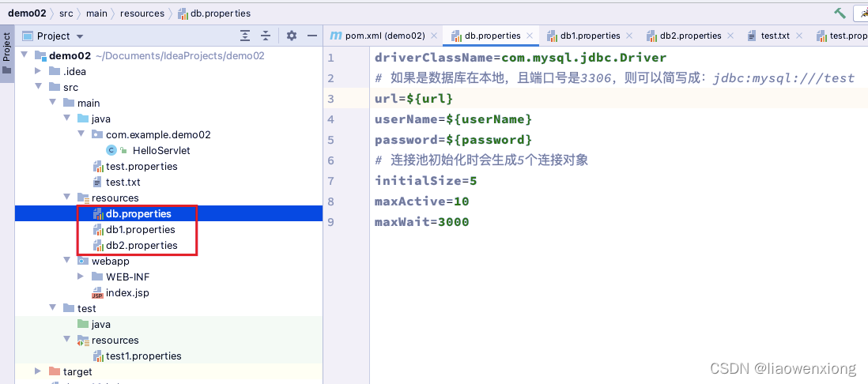Place cursor on url=${url} line
868x384 pixels.
(x=414, y=99)
